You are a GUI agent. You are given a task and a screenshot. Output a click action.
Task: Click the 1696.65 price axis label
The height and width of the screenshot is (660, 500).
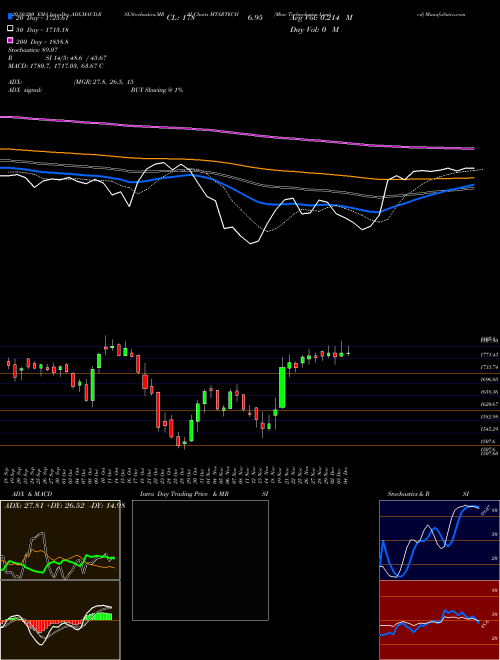[x=489, y=380]
